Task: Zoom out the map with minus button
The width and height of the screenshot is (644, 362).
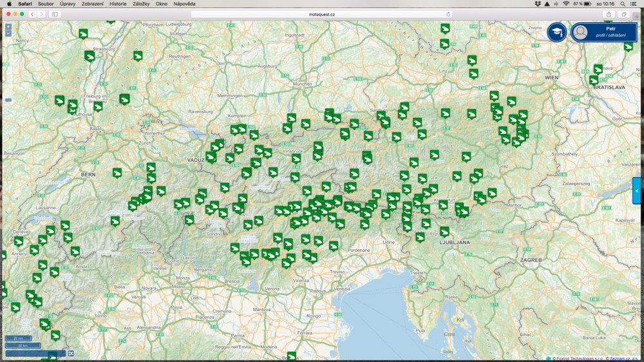Action: [x=8, y=33]
